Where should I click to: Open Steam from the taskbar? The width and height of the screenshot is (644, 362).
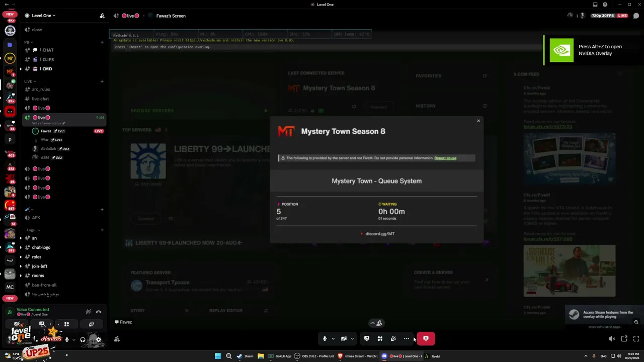245,356
